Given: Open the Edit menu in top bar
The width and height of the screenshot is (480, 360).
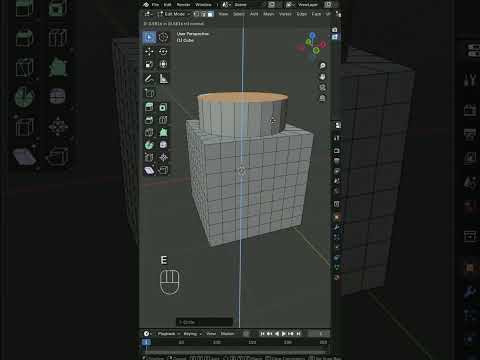Looking at the screenshot, I should pos(168,5).
